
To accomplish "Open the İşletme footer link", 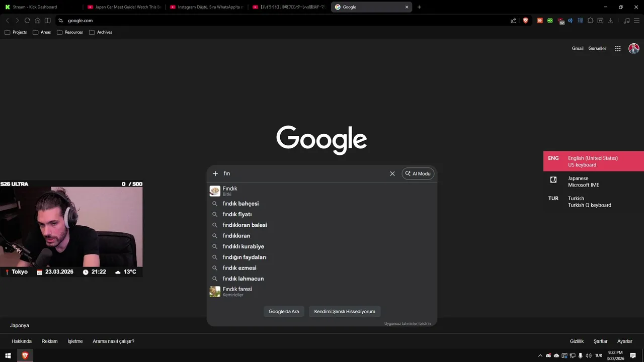I will coord(75,341).
